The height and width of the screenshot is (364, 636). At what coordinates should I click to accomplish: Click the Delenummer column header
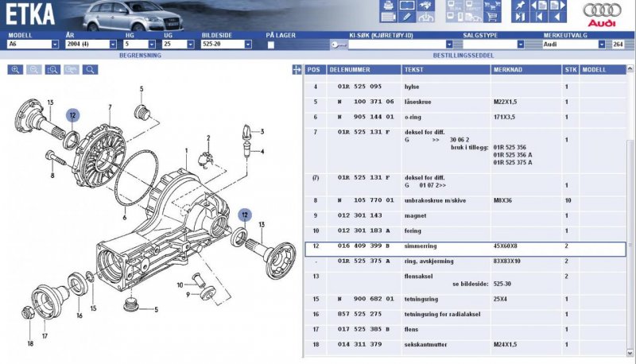pos(353,70)
